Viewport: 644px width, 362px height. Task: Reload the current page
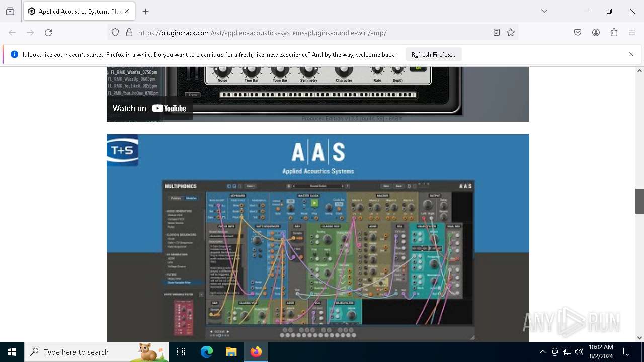click(48, 33)
